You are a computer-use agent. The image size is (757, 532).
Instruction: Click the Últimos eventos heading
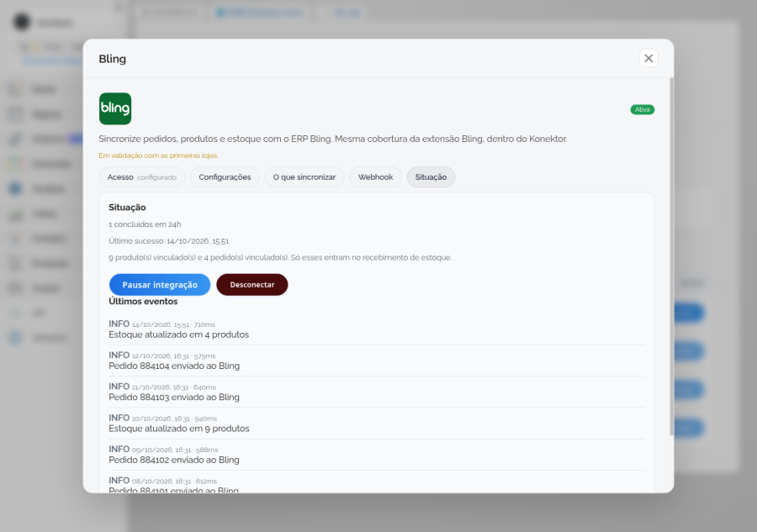(143, 302)
